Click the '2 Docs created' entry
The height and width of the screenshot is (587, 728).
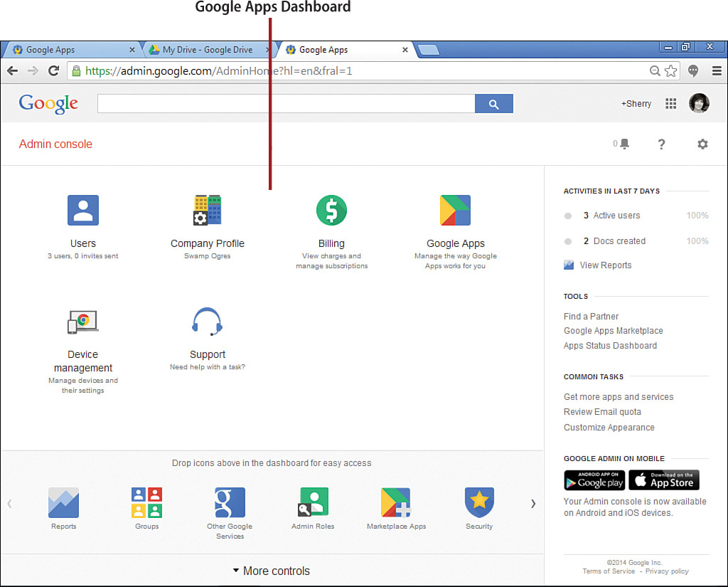coord(614,240)
